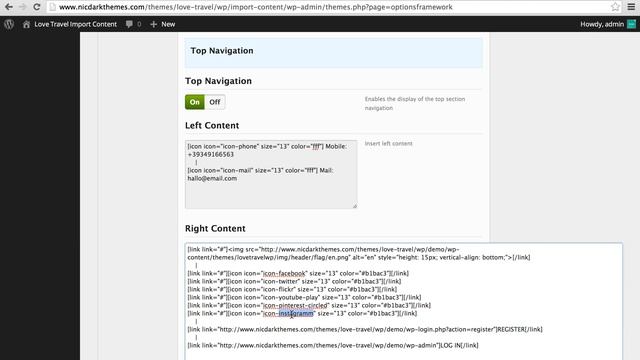The height and width of the screenshot is (360, 640).
Task: Switch Top Navigation toggle to Off
Action: [x=215, y=102]
